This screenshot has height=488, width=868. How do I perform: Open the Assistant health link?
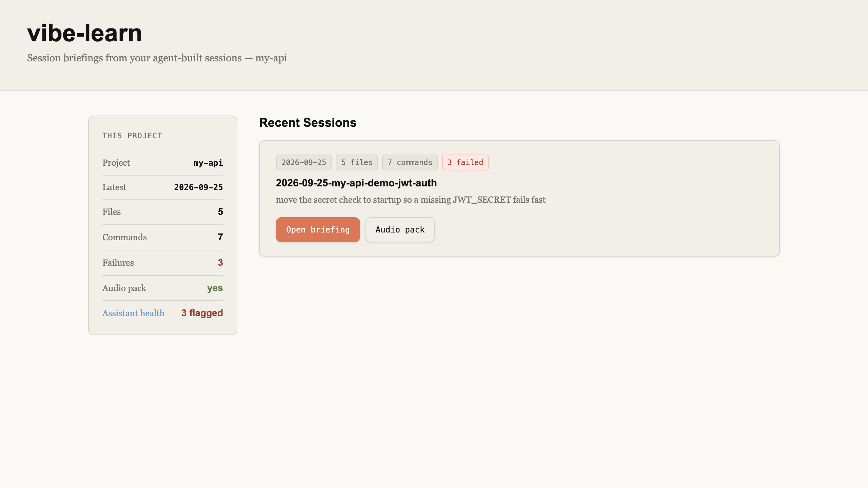point(133,313)
